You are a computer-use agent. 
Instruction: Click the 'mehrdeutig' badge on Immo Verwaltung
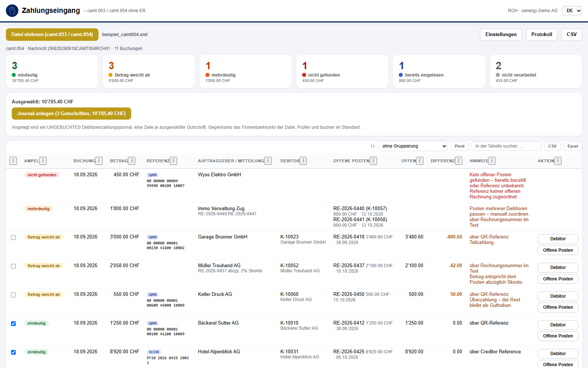(x=39, y=209)
